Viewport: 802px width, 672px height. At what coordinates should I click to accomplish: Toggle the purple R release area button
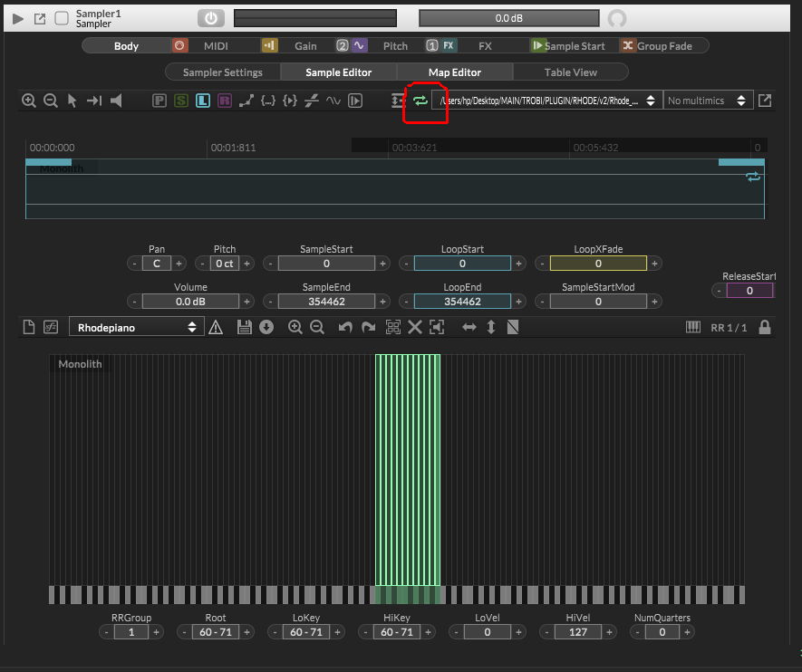(225, 101)
